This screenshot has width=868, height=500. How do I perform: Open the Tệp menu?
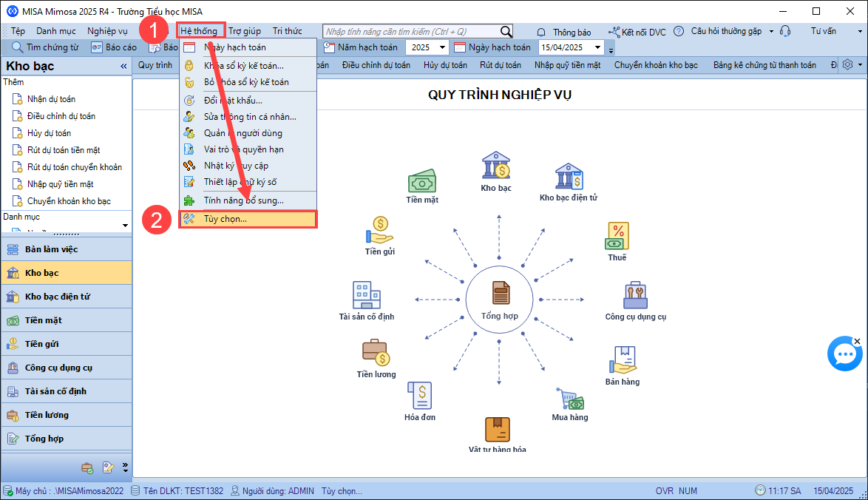click(x=18, y=31)
